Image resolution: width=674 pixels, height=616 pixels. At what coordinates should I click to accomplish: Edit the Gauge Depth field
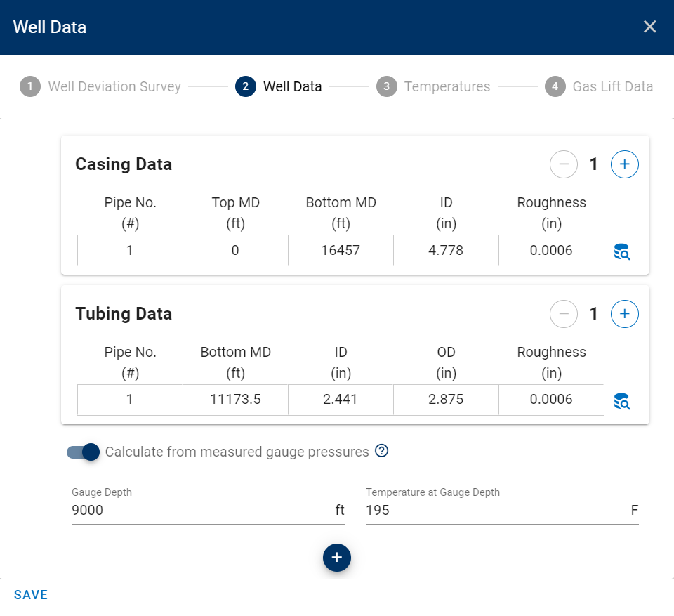pyautogui.click(x=200, y=511)
